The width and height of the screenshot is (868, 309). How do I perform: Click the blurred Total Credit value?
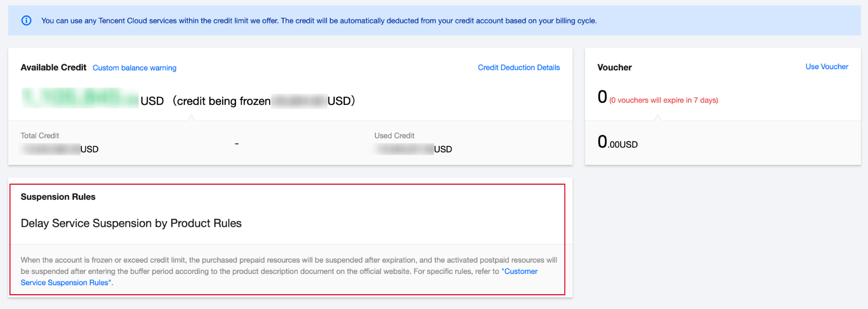pyautogui.click(x=51, y=149)
